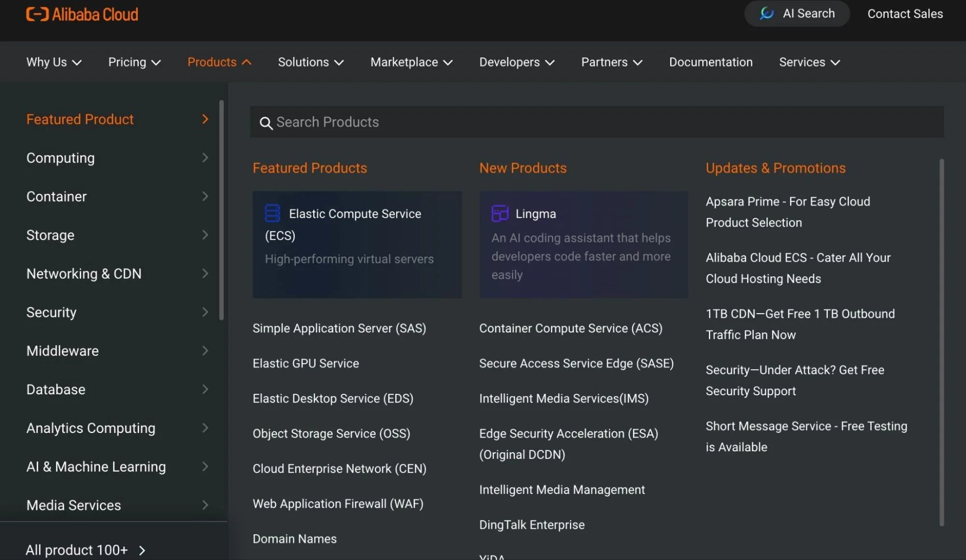Screen dimensions: 966x560
Task: Open Cloud Enterprise Network (CEN)
Action: point(339,469)
